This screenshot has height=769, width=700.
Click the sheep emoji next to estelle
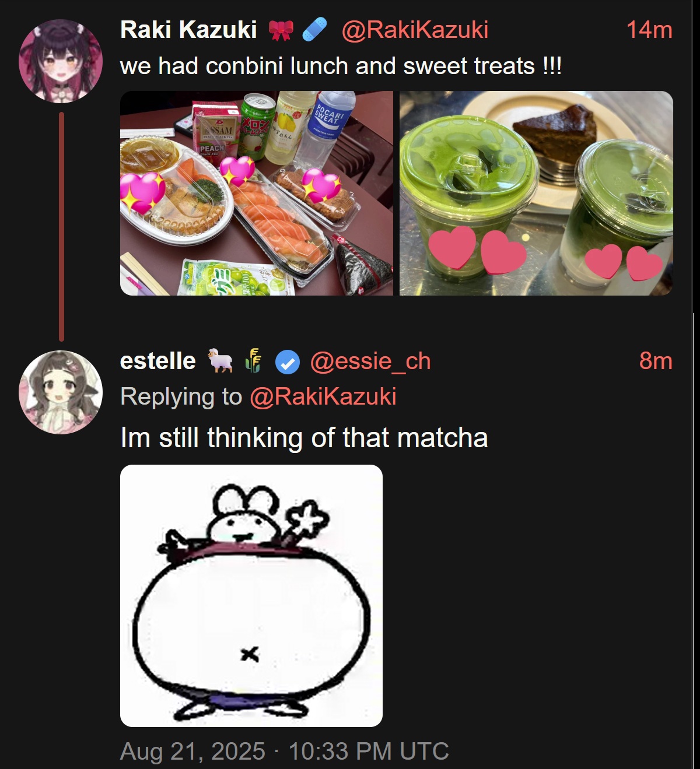220,361
